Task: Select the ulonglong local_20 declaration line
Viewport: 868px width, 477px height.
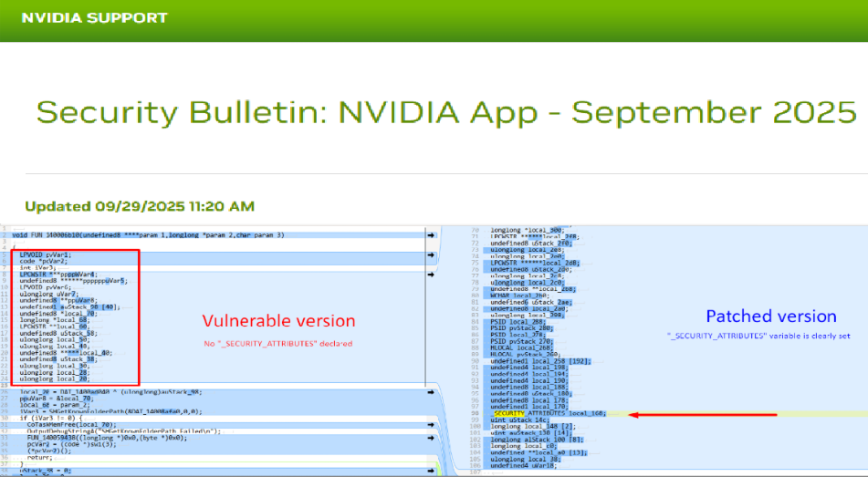Action: [54, 379]
